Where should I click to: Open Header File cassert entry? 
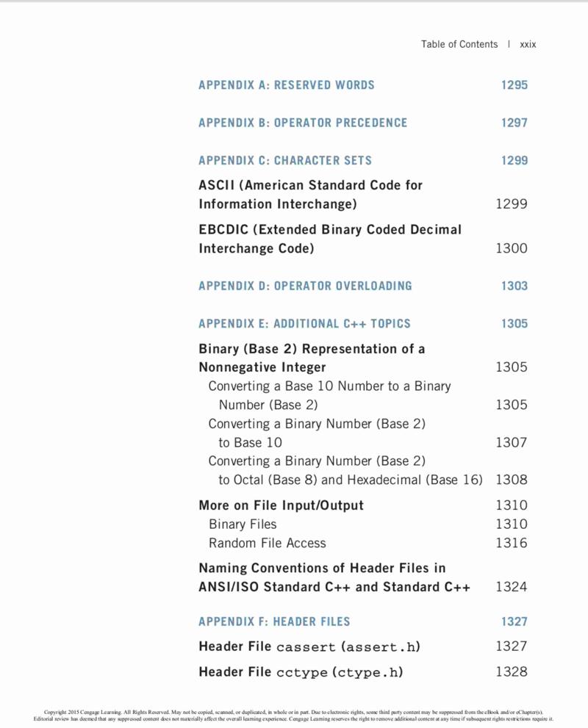(x=309, y=646)
